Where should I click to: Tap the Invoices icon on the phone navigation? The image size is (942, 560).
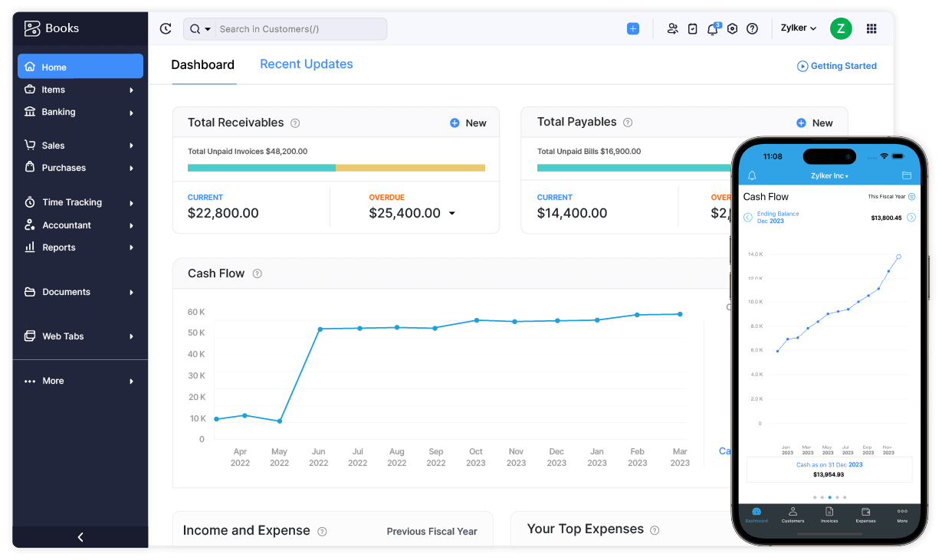click(829, 512)
